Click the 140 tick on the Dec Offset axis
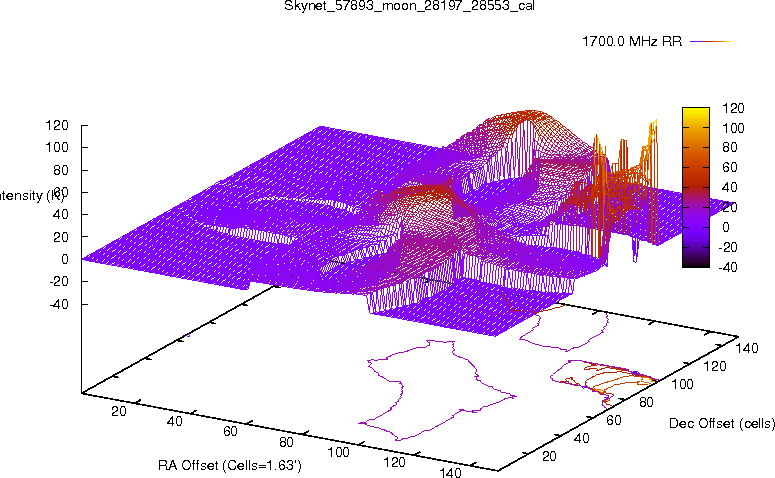This screenshot has width=775, height=478. (747, 348)
